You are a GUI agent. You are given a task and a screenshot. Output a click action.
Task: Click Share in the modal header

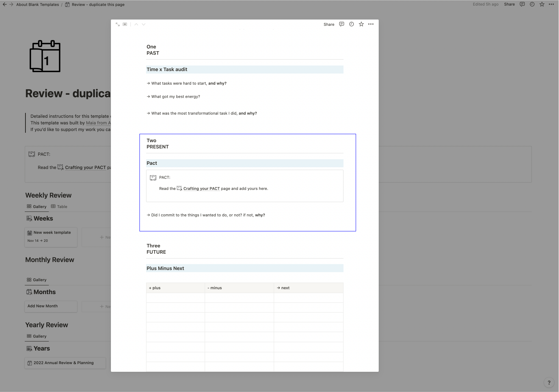(x=329, y=24)
